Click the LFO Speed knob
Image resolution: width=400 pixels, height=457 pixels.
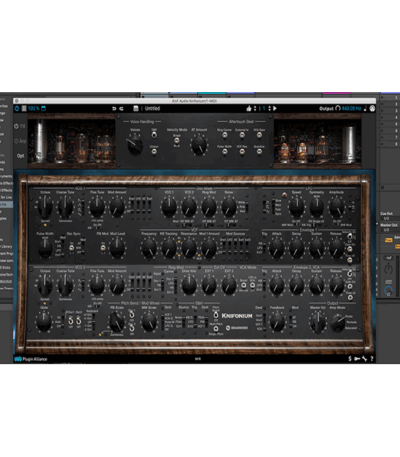pos(296,207)
